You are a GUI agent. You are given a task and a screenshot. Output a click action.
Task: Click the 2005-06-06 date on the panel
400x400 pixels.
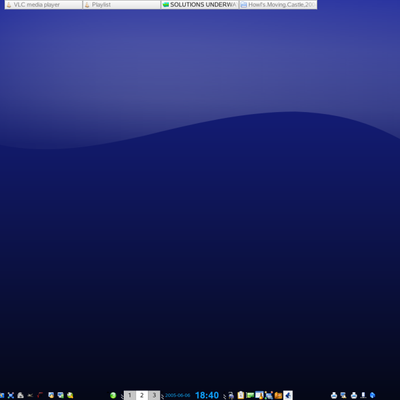[178, 395]
